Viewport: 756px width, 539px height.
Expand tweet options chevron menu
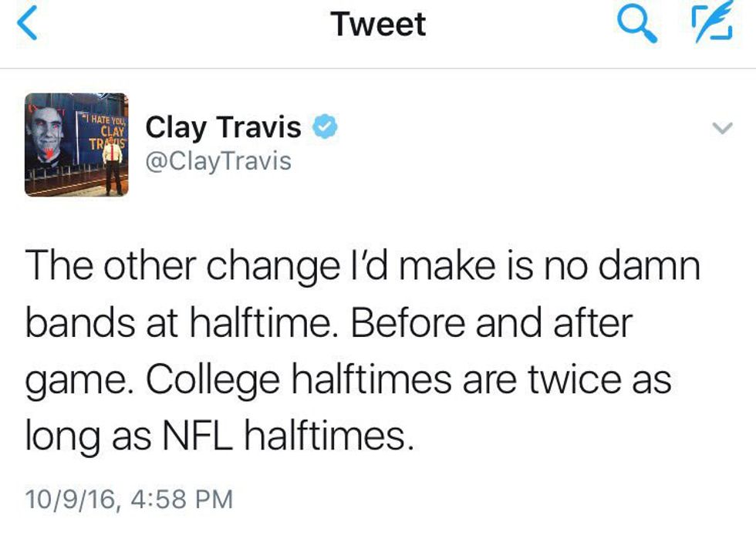click(x=721, y=130)
